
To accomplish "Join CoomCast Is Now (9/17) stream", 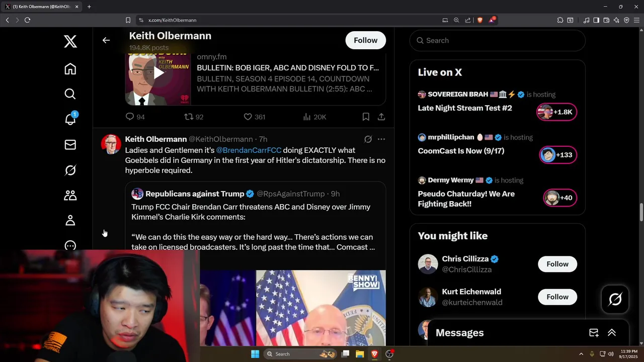I will [x=461, y=151].
